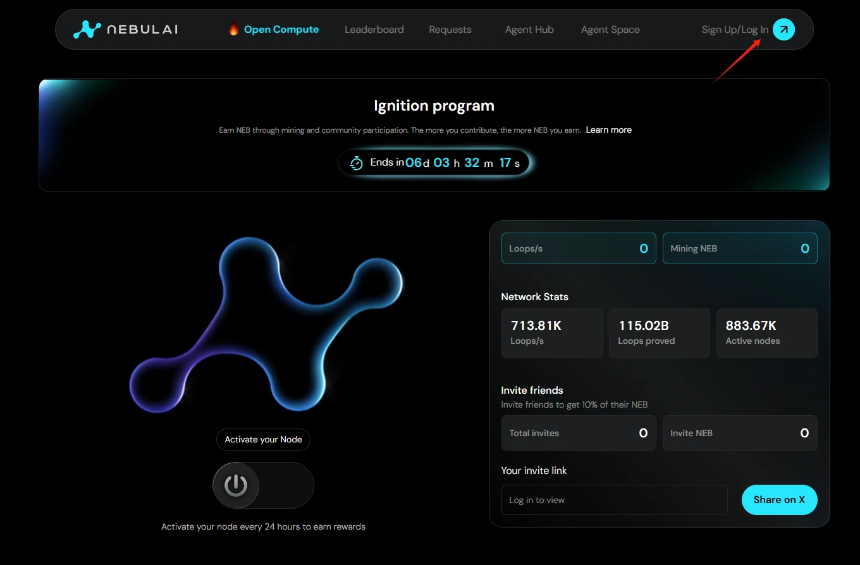Click the flame icon beside Open Compute

234,29
